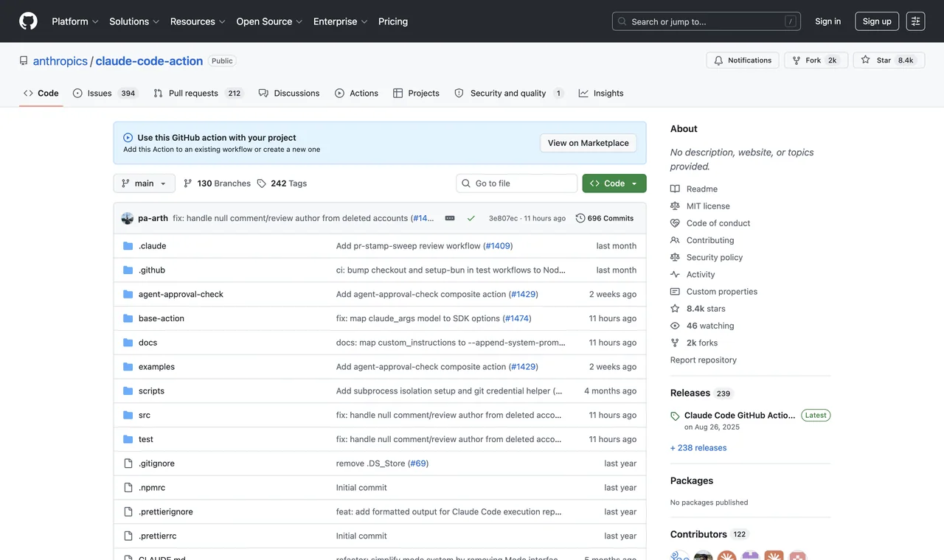Click the Activity pulse icon

tap(675, 274)
